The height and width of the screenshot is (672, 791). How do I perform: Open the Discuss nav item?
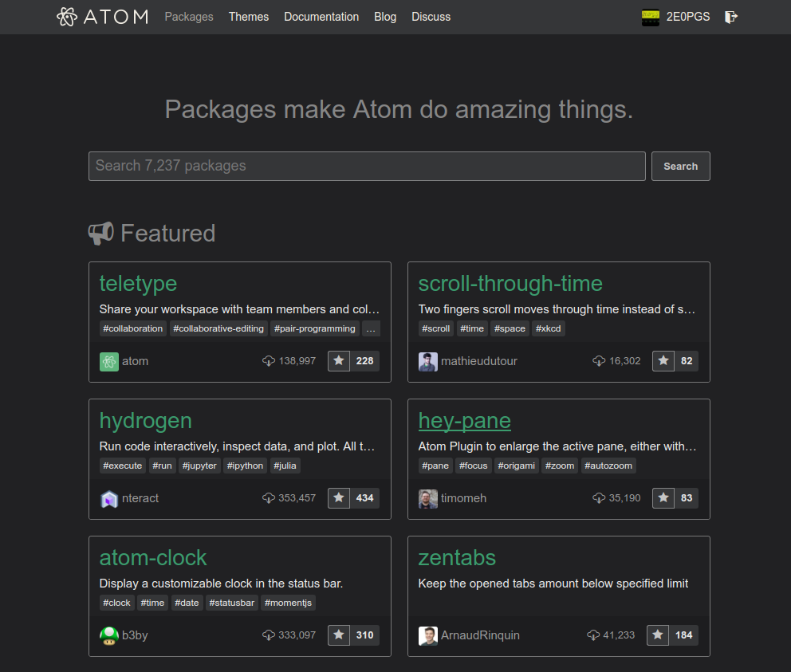tap(431, 17)
